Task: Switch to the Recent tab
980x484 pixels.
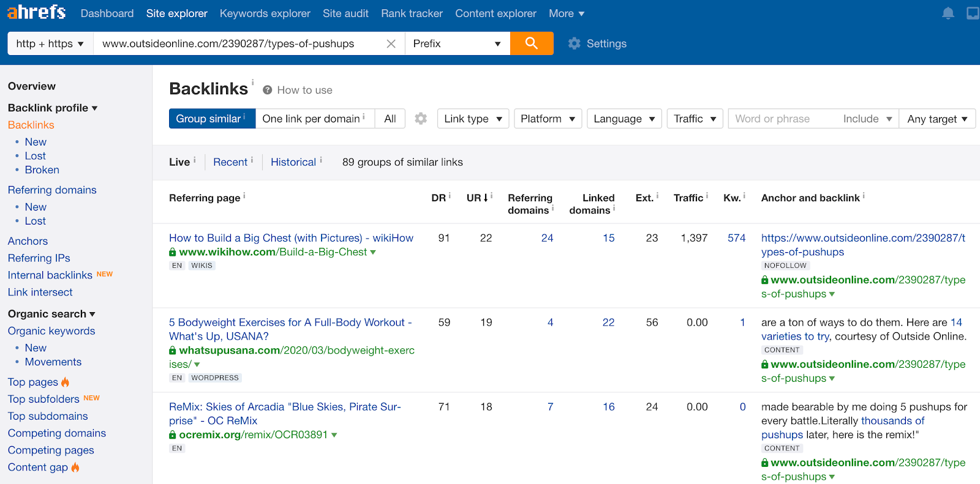Action: tap(230, 162)
